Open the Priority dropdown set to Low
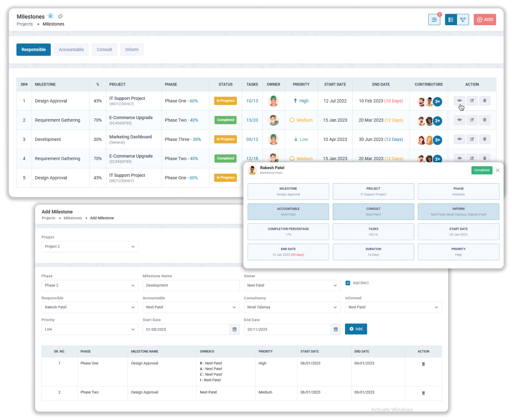 point(90,329)
